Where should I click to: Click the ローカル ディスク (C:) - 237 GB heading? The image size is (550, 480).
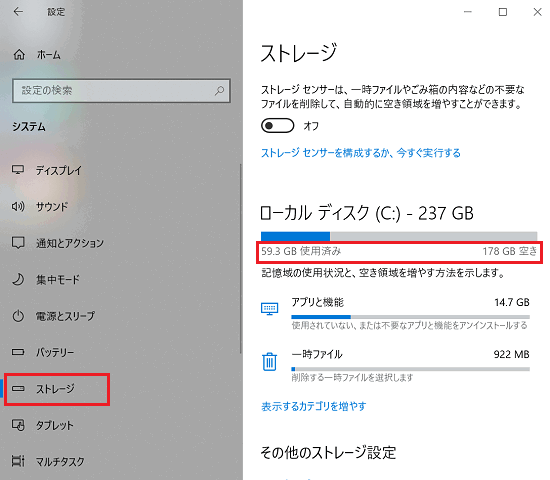[x=367, y=213]
